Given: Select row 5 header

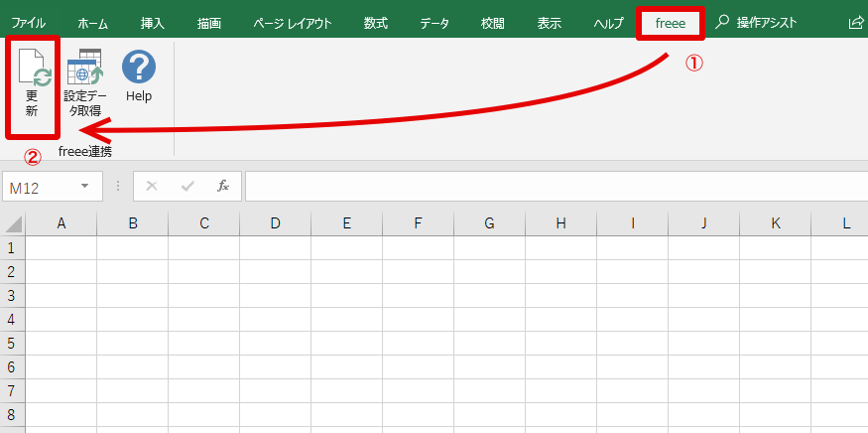Looking at the screenshot, I should [x=12, y=344].
